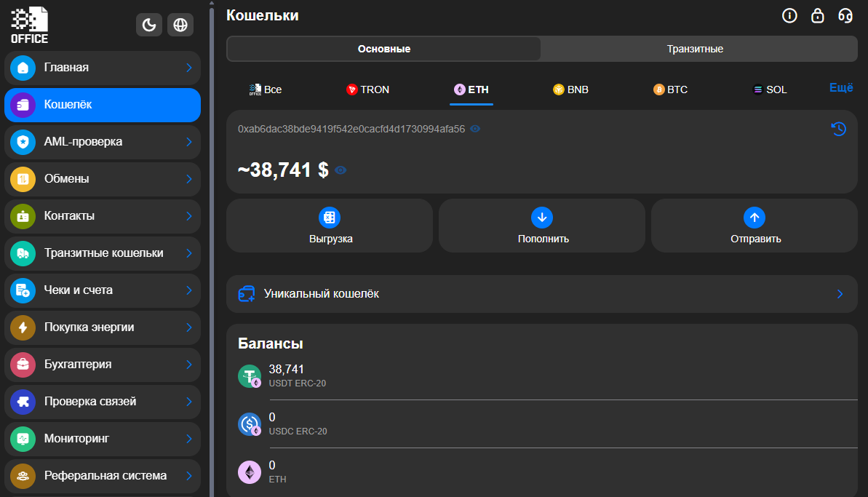Expand the Уникальный кошелёк row
Viewport: 868px width, 497px height.
pyautogui.click(x=541, y=294)
